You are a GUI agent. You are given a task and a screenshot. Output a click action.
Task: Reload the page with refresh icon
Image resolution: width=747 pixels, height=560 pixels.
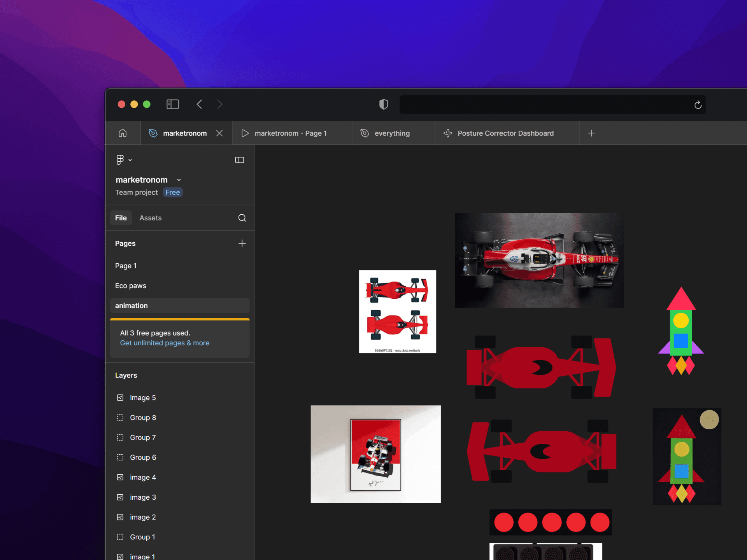pos(698,105)
